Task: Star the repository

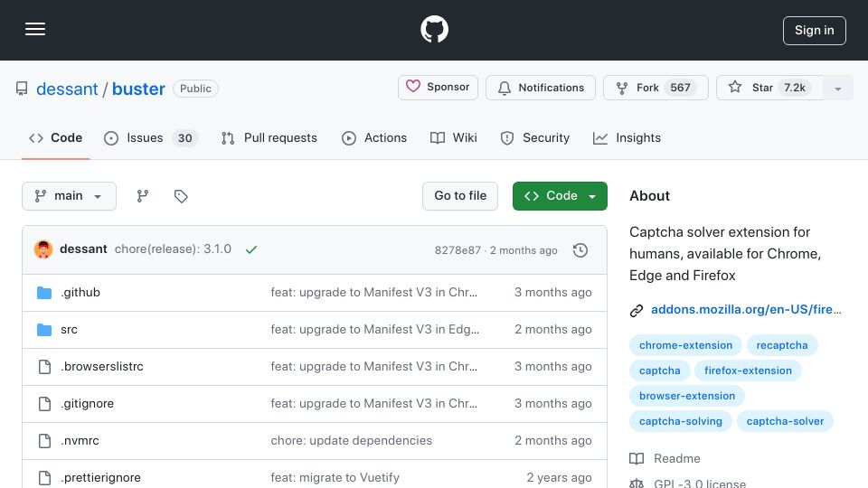Action: 769,88
